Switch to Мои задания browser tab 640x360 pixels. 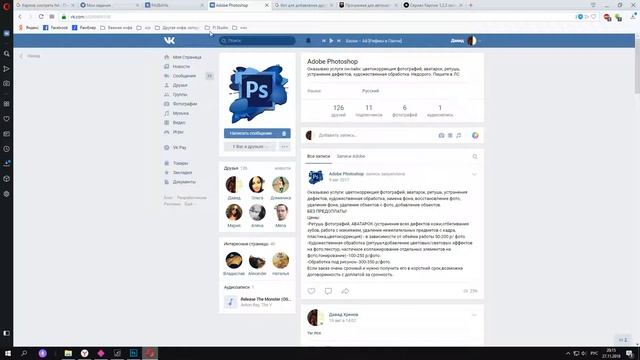tap(108, 5)
